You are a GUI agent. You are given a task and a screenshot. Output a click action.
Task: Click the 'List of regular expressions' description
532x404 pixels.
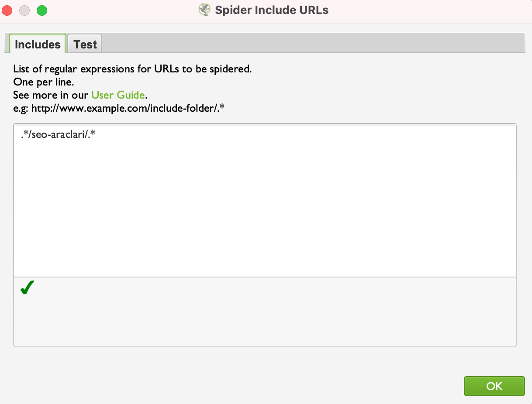tap(132, 69)
